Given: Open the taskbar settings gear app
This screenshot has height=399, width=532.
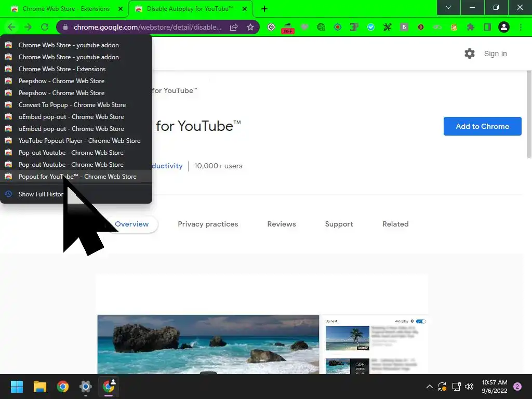Looking at the screenshot, I should coord(86,387).
